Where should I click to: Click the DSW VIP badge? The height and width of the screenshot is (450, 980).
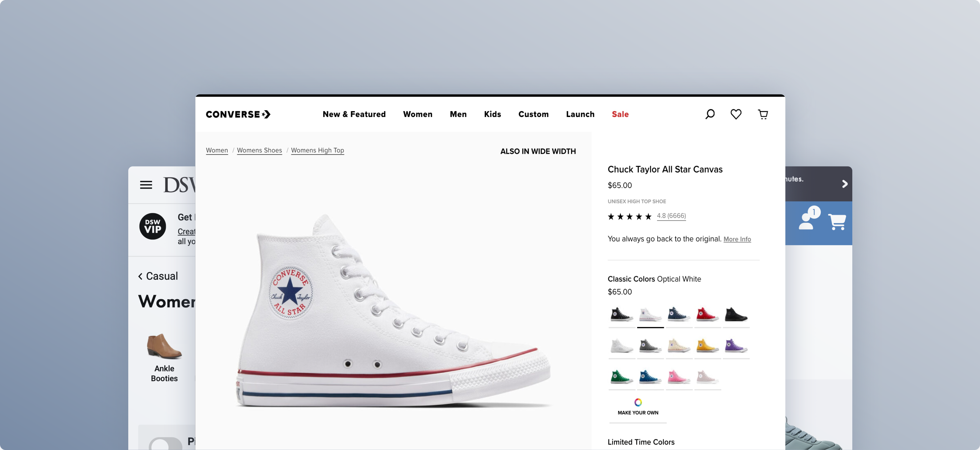(152, 226)
